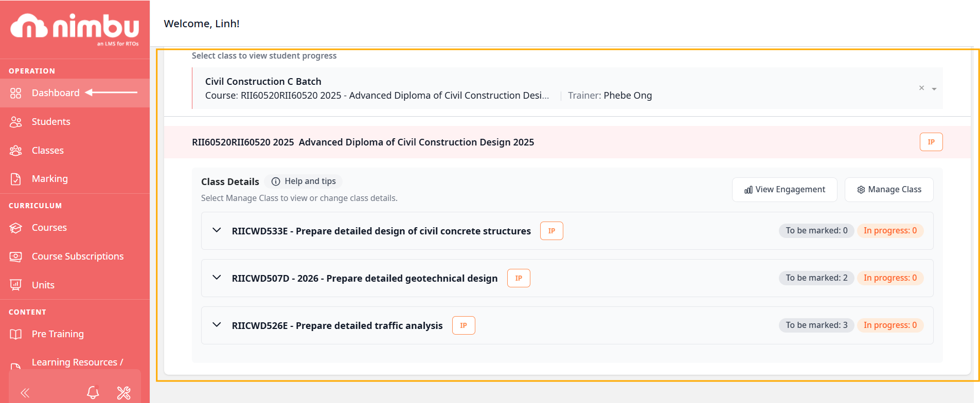The image size is (980, 403).
Task: Click the Help and tips info icon
Action: coord(276,181)
